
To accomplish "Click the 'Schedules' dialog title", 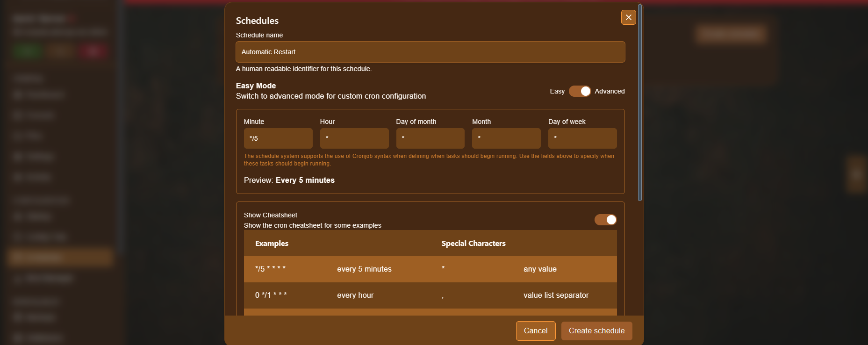I will [257, 21].
